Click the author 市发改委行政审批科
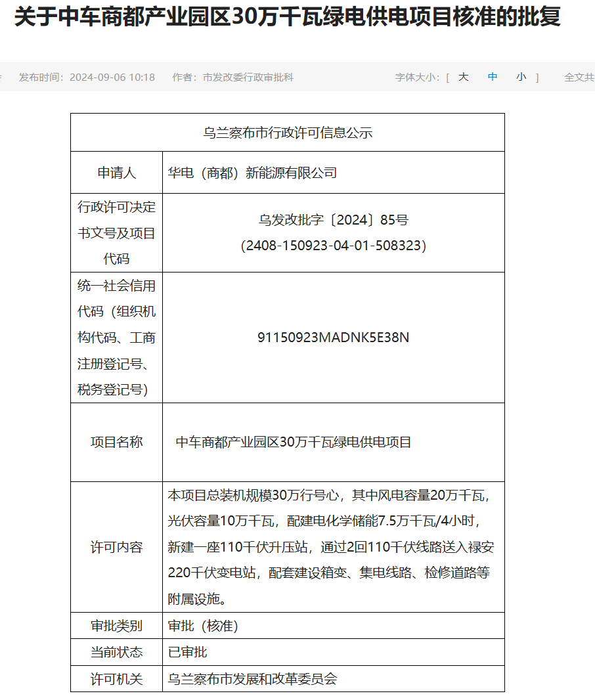Image resolution: width=595 pixels, height=700 pixels. 248,77
